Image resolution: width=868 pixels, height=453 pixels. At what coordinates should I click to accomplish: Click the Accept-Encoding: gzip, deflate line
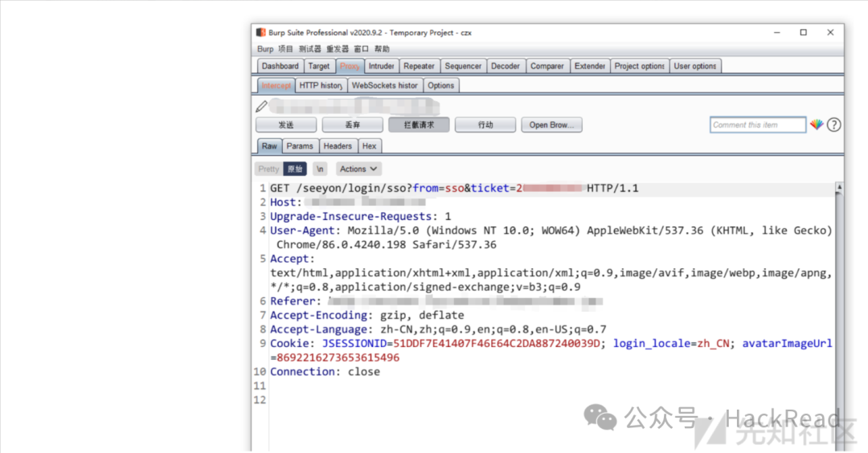[367, 316]
